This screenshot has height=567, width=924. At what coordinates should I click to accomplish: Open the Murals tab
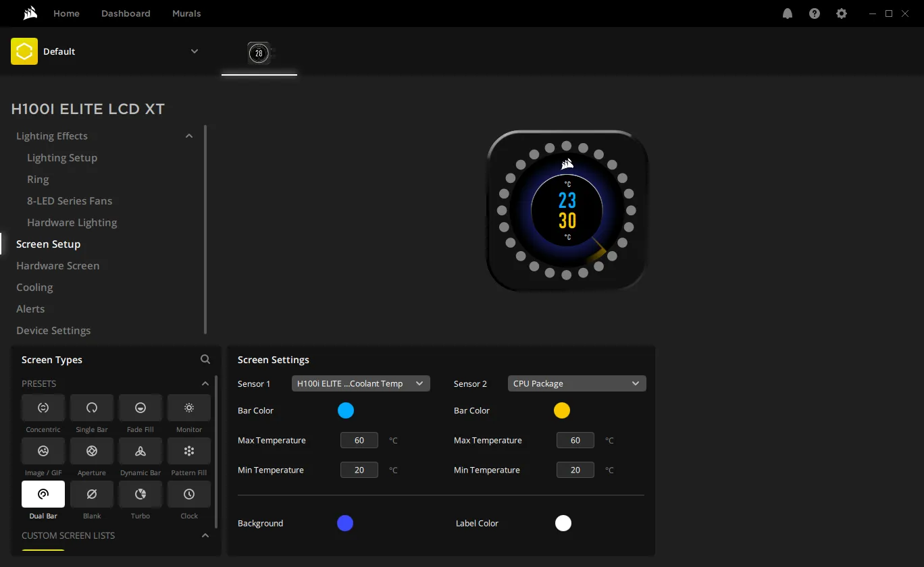[186, 13]
